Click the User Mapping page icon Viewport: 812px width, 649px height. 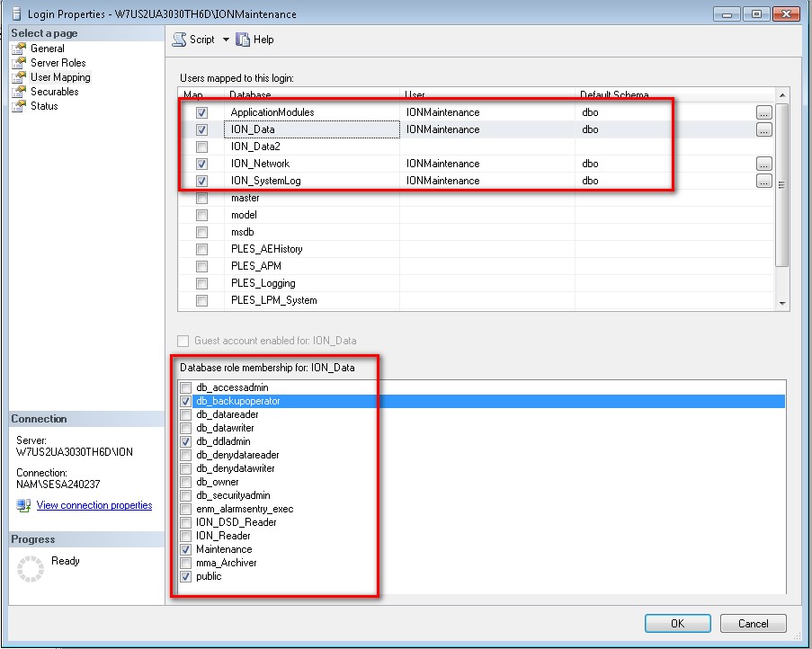point(19,77)
